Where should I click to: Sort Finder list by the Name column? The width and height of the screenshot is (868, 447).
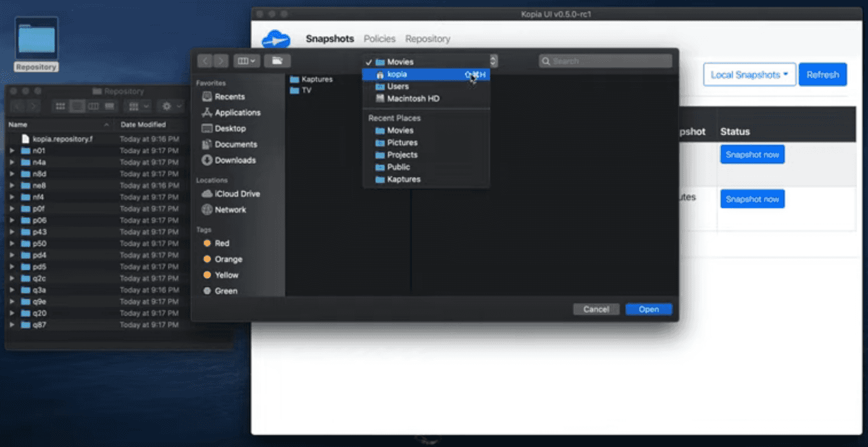(x=59, y=125)
